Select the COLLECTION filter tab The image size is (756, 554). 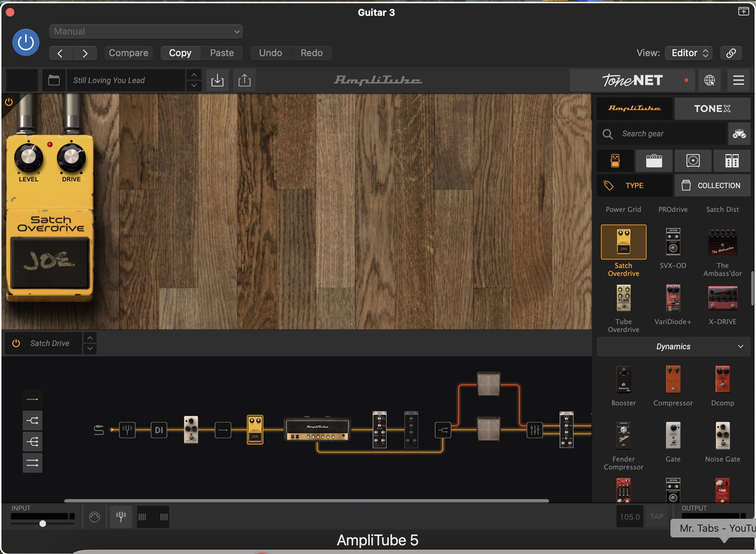click(712, 186)
